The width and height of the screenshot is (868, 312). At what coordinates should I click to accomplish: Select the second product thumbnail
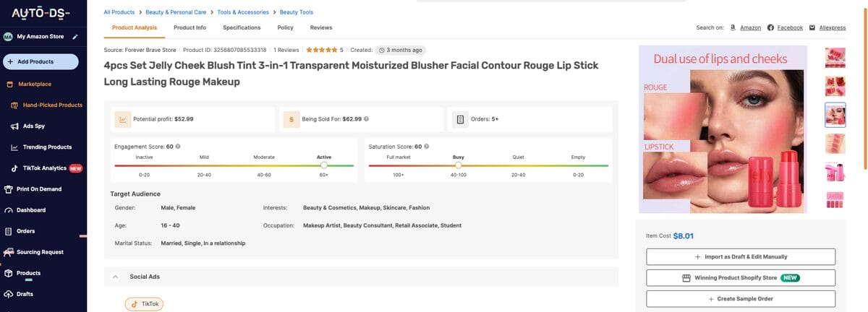(835, 86)
